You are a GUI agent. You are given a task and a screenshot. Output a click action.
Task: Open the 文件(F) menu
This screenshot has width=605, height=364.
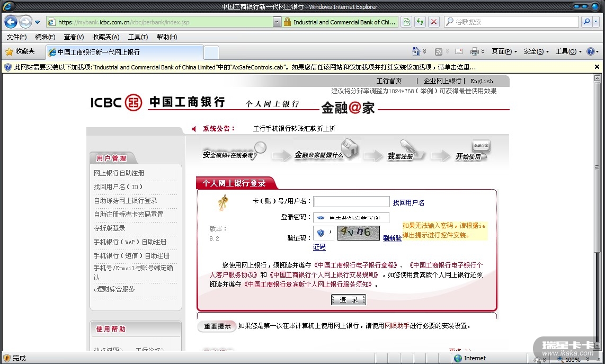16,37
